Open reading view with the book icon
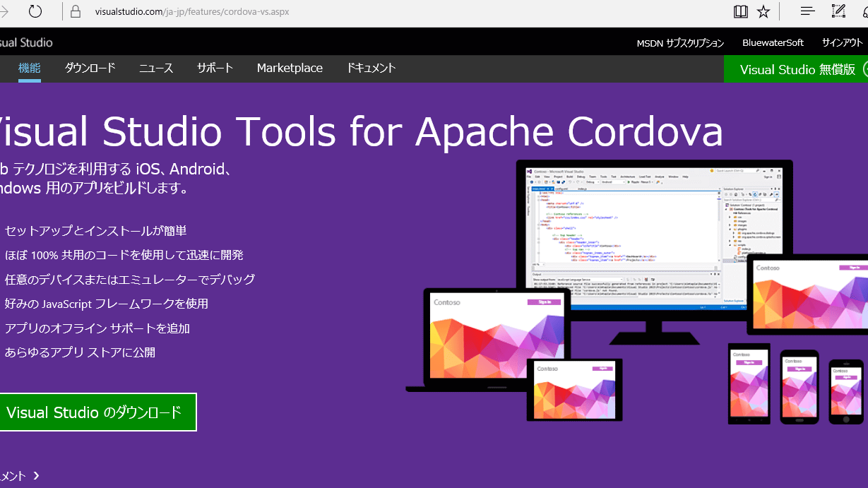This screenshot has height=488, width=868. [x=740, y=11]
